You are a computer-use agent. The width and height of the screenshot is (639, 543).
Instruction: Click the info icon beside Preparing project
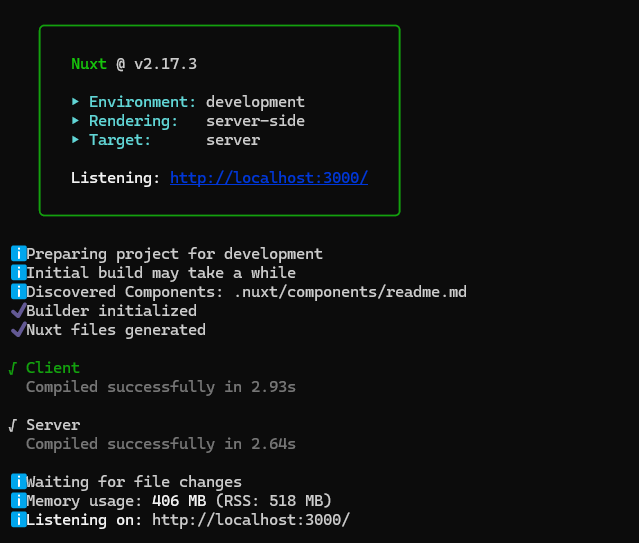[x=17, y=254]
